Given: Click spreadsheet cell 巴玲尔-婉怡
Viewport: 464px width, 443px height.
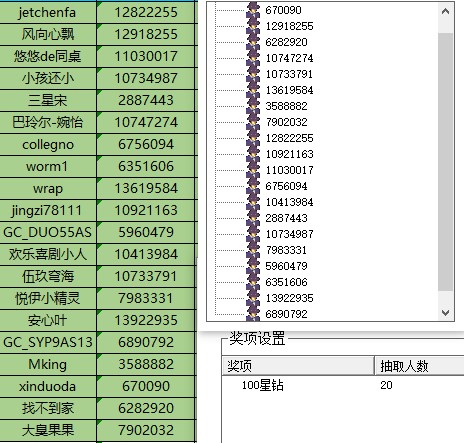Looking at the screenshot, I should [x=48, y=122].
